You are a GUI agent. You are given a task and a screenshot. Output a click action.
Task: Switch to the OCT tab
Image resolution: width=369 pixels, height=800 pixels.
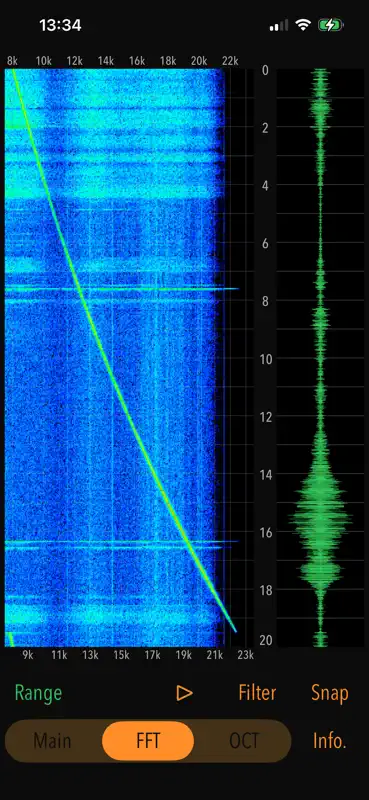coord(244,740)
